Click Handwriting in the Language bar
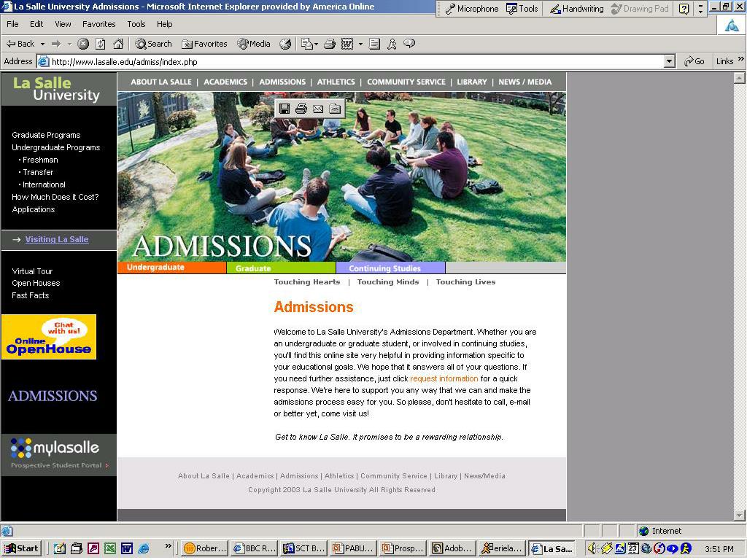 click(x=576, y=9)
